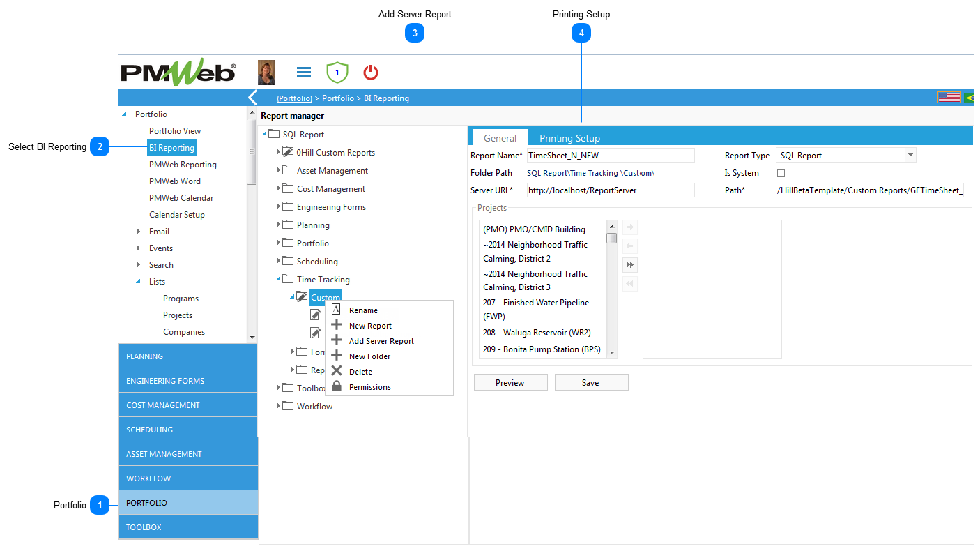
Task: Click the single left arrow remove button
Action: (630, 246)
